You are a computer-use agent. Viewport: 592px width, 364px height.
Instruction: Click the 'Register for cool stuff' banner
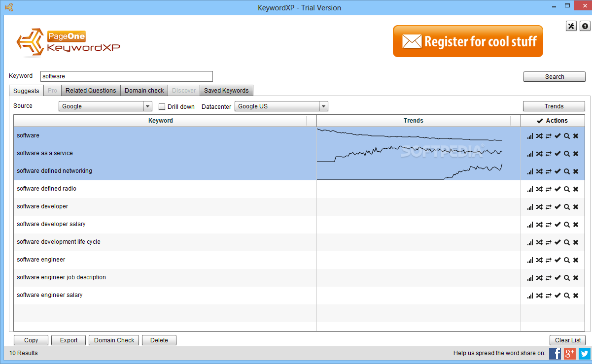(x=468, y=41)
